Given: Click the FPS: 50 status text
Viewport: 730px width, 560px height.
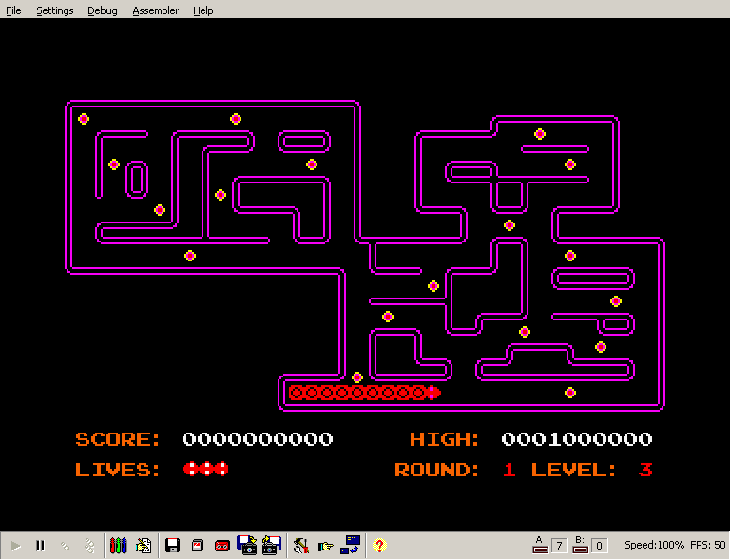Looking at the screenshot, I should tap(707, 545).
